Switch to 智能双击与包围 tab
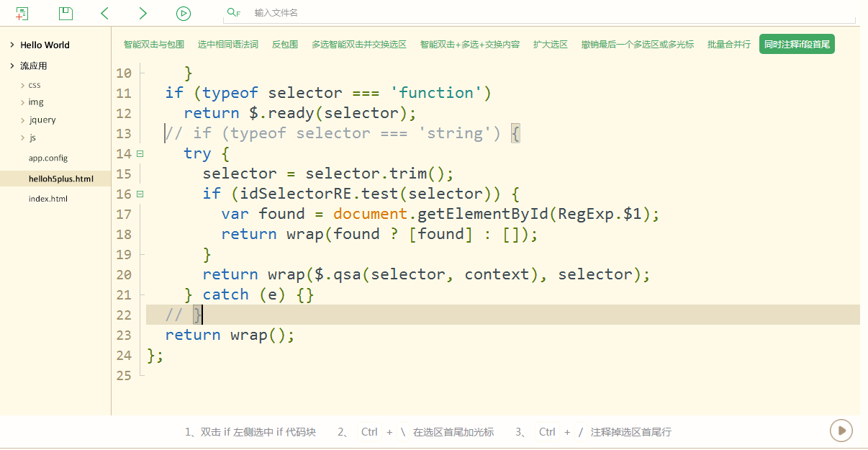The image size is (868, 450). point(153,45)
